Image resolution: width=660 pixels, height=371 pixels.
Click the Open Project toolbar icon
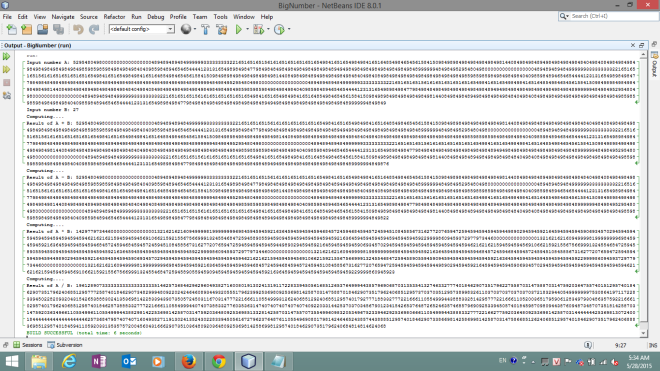point(43,29)
